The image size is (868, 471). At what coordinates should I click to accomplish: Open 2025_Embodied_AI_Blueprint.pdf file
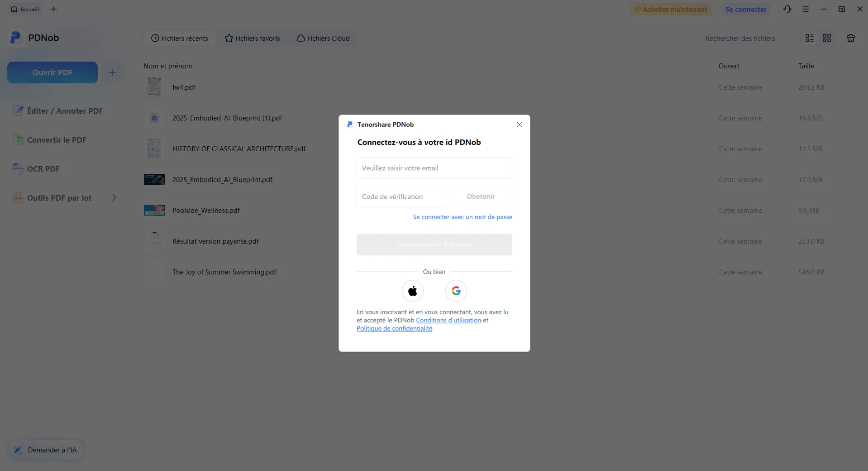click(222, 180)
